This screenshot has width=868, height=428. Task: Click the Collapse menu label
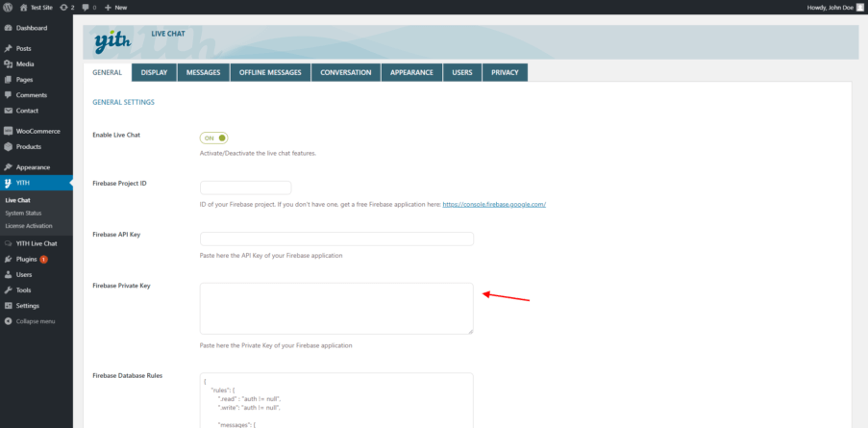pyautogui.click(x=36, y=321)
